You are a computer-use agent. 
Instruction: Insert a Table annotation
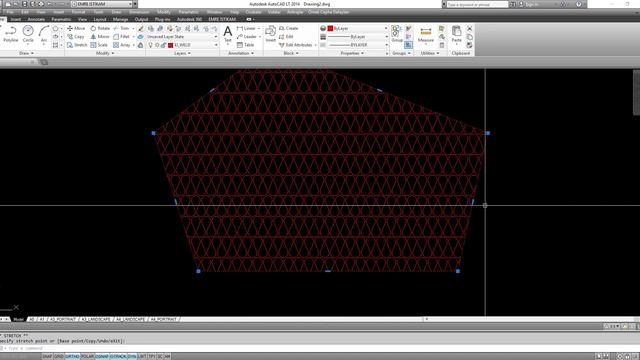coord(245,45)
